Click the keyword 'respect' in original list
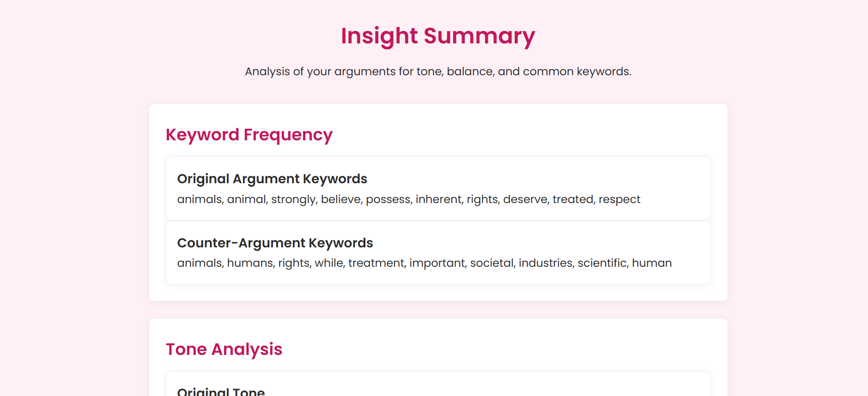Screen dimensions: 868x396 point(619,199)
